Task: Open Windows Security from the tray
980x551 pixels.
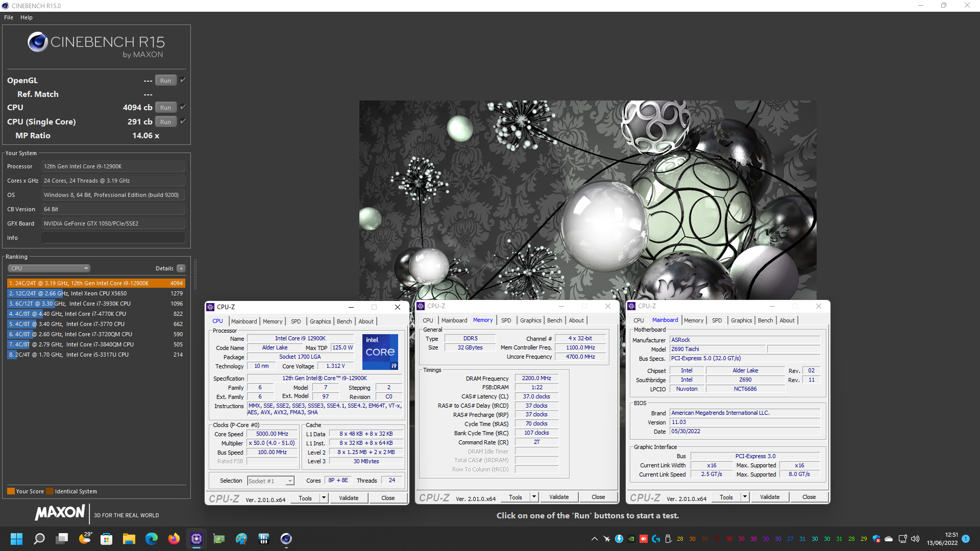Action: (x=876, y=539)
